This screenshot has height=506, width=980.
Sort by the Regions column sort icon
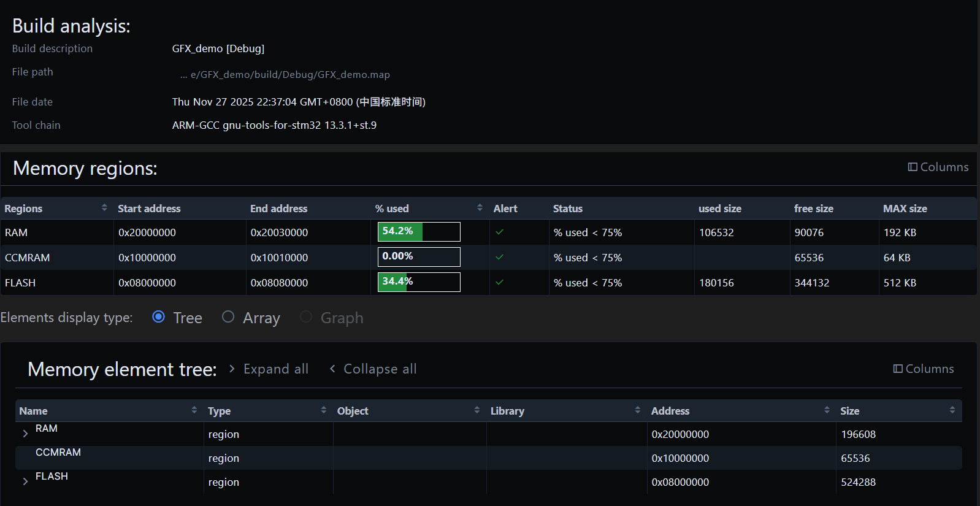(x=104, y=208)
